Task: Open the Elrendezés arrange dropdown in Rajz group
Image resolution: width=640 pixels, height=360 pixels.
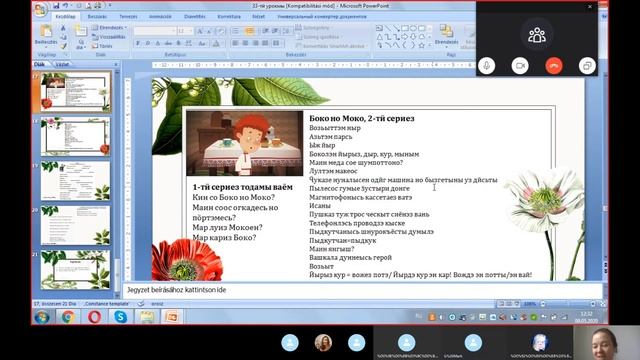Action: [446, 36]
